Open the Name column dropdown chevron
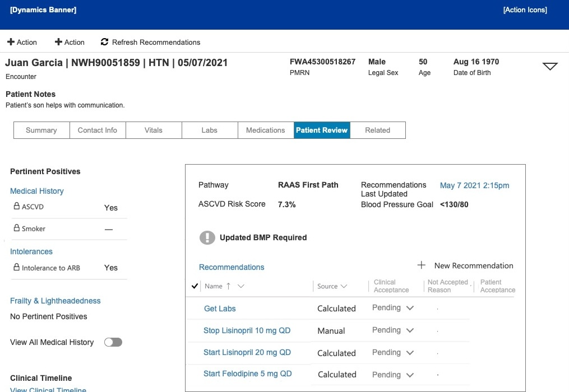Image resolution: width=569 pixels, height=392 pixels. click(241, 286)
